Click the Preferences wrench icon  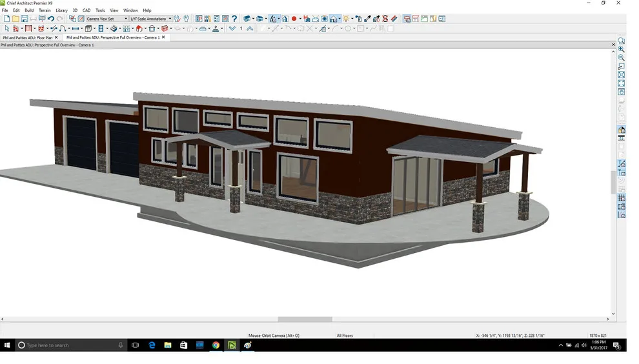187,19
